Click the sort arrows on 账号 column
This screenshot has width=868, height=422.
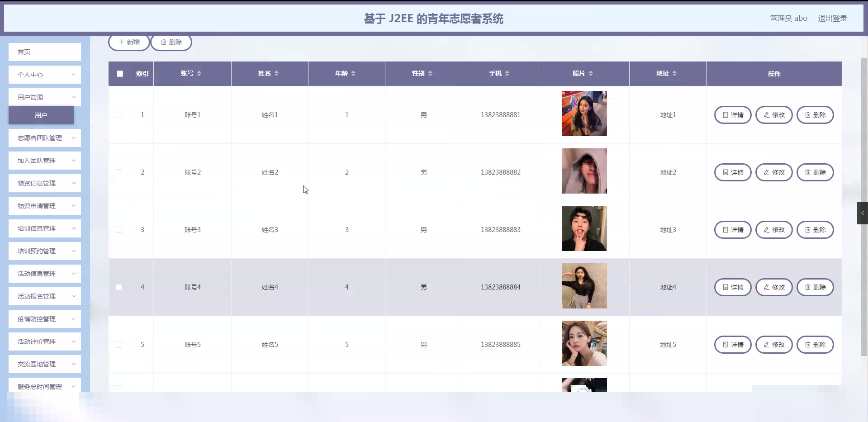(x=199, y=73)
